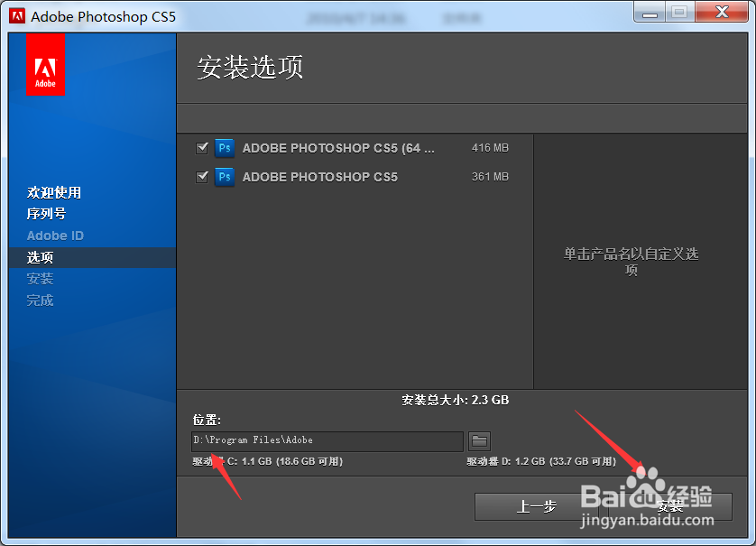This screenshot has width=756, height=546.
Task: Click the Ps icon of Photoshop CS5 (64 ...) row
Action: tap(225, 148)
